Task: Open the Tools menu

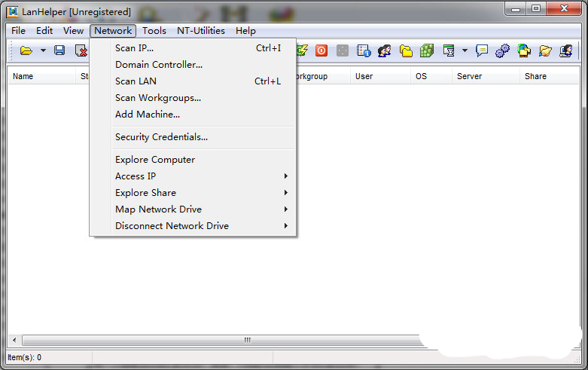Action: coord(154,31)
